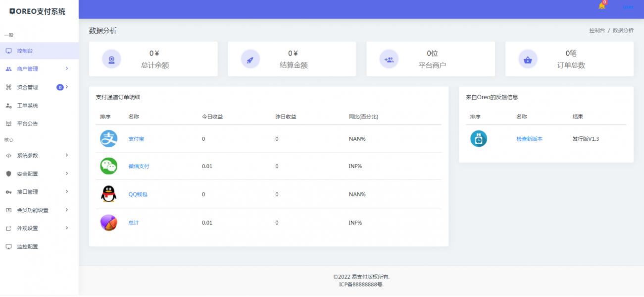Image resolution: width=644 pixels, height=297 pixels.
Task: Click the feedback robot icon beside 检查新版本
Action: pyautogui.click(x=479, y=139)
